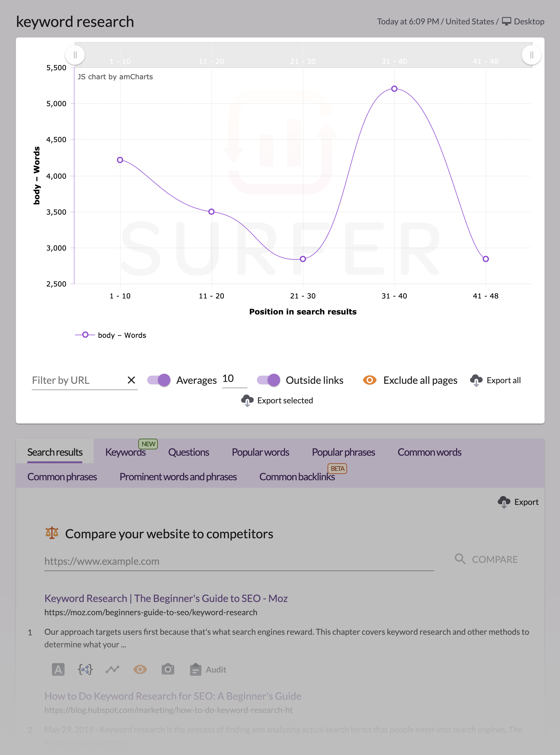Click the Filter by URL input field
The height and width of the screenshot is (755, 560).
coord(77,379)
